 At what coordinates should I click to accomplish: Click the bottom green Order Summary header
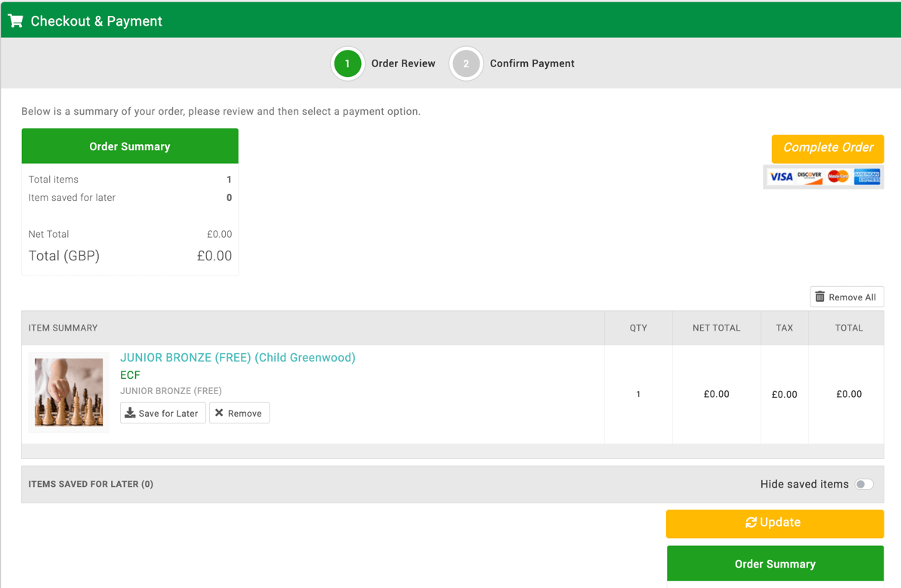point(775,564)
